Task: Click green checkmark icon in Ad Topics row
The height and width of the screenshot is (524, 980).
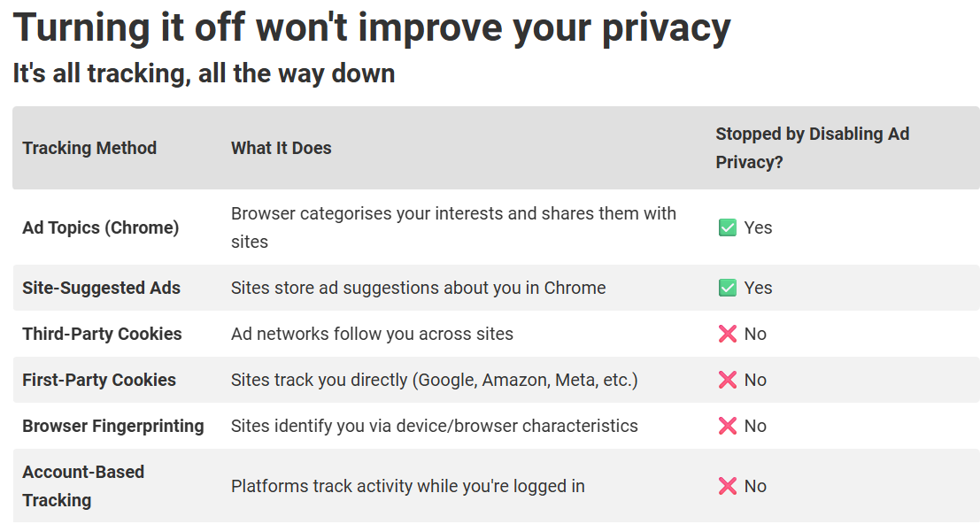Action: pos(728,228)
